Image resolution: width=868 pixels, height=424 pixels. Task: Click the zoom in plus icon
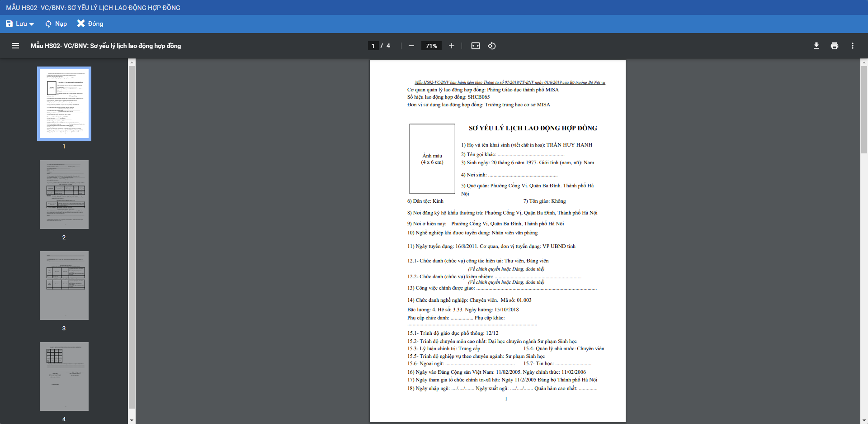click(451, 46)
